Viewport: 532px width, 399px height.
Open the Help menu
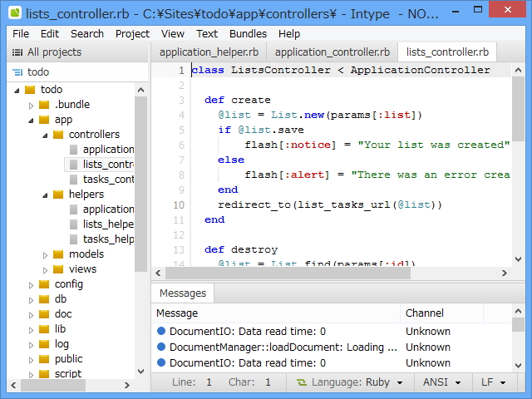point(289,34)
